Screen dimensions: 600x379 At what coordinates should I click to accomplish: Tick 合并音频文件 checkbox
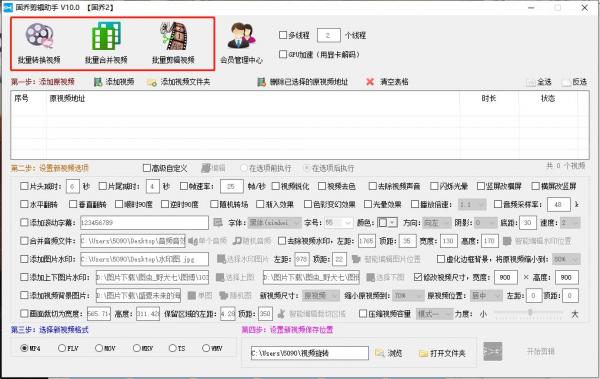click(24, 241)
